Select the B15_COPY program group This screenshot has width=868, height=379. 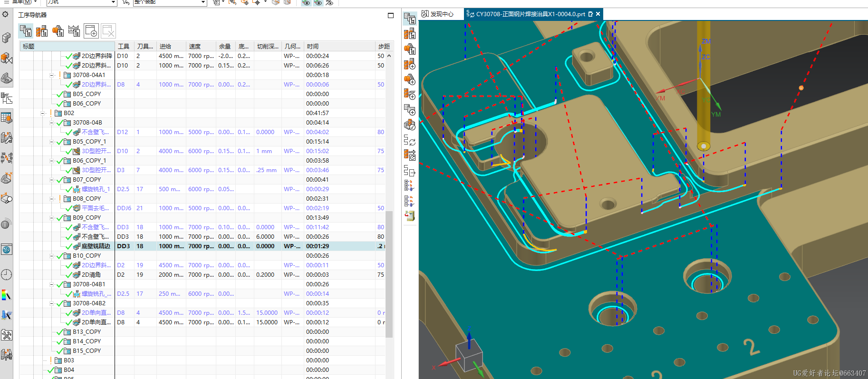pos(87,351)
